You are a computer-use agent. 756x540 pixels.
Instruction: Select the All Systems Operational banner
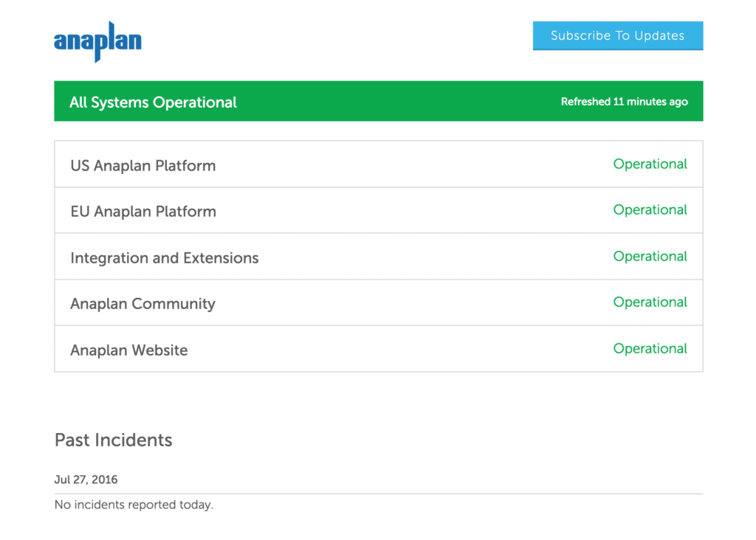coord(379,101)
